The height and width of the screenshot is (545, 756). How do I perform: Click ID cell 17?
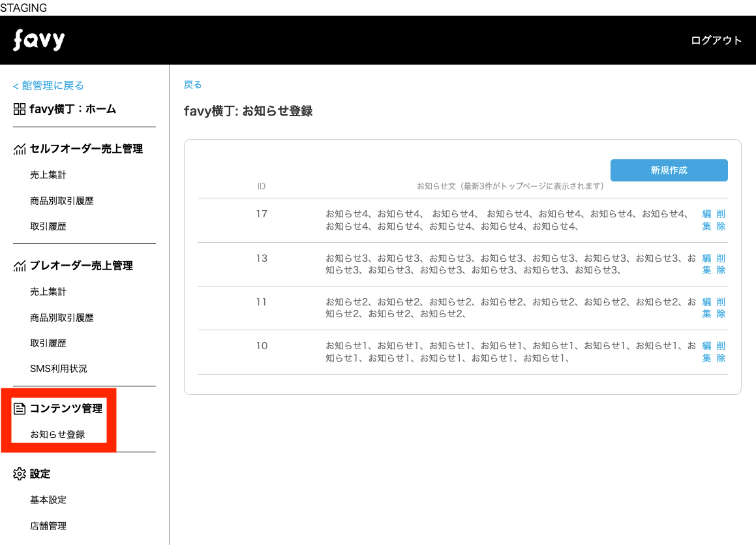click(x=262, y=213)
